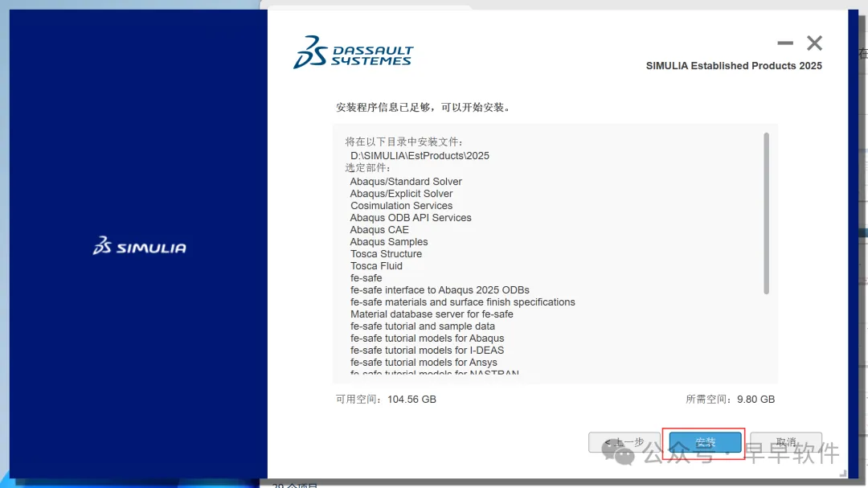Click the component list vertical scrollbar
The width and height of the screenshot is (868, 488).
[766, 213]
